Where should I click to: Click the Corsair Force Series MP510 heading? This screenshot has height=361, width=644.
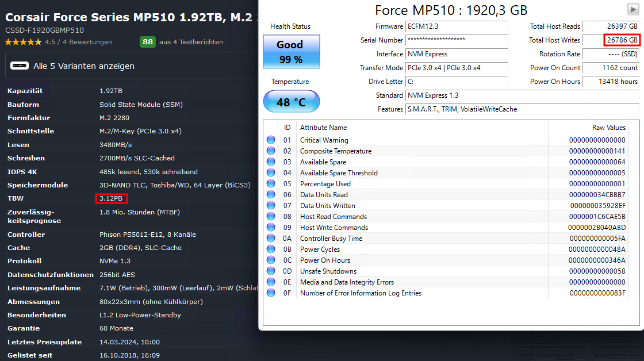coord(132,17)
